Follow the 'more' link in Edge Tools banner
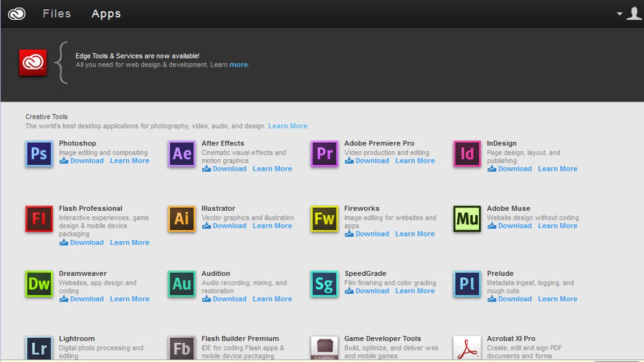The width and height of the screenshot is (644, 362). coord(239,65)
